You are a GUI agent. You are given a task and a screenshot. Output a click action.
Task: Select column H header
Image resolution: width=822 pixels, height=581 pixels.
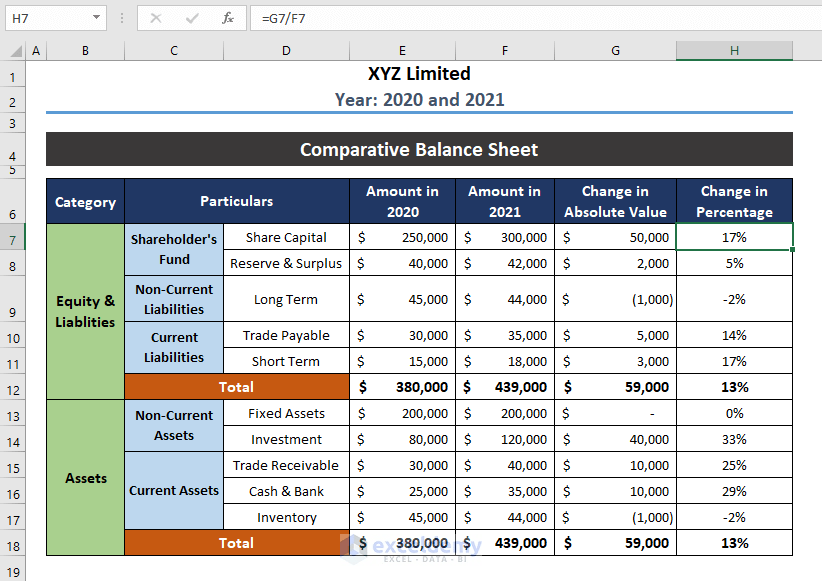[734, 50]
